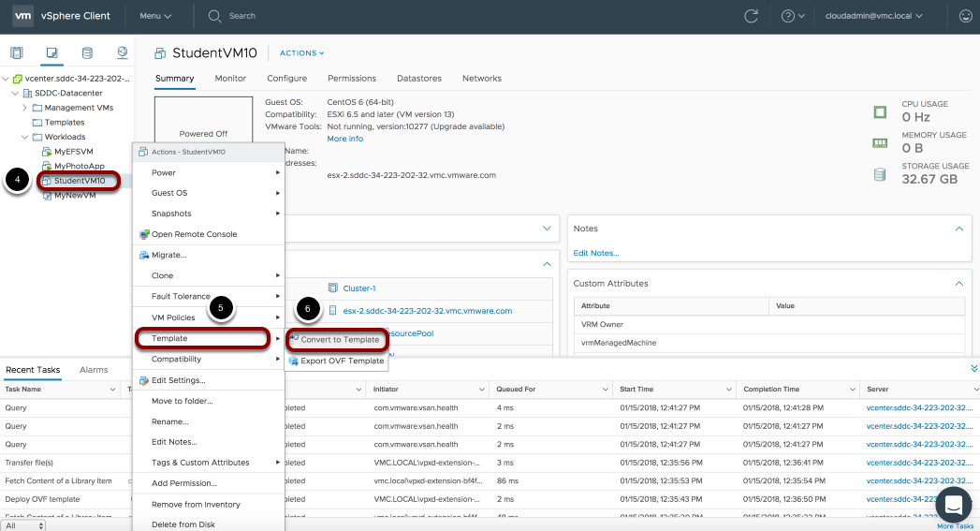Viewport: 980px width, 531px height.
Task: Switch to the Permissions tab
Action: click(352, 79)
